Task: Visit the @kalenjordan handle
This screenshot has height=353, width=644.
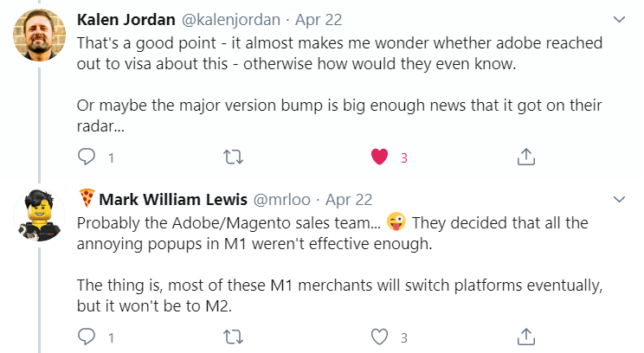Action: [x=231, y=20]
